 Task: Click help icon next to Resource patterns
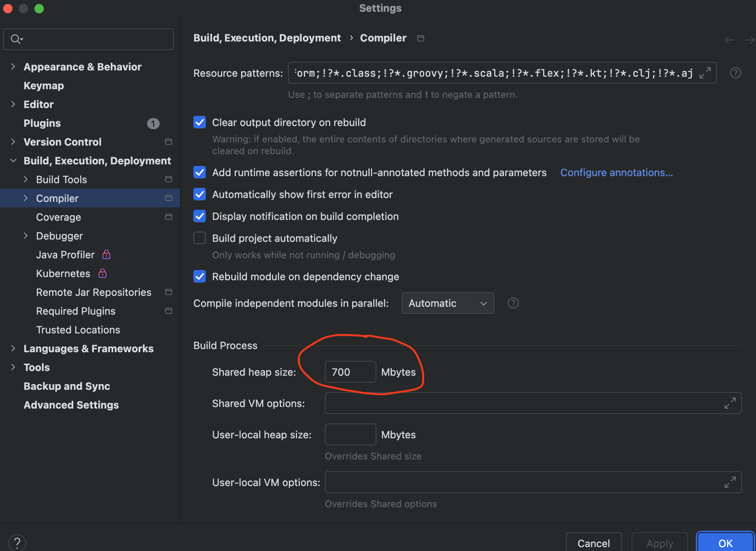[735, 73]
